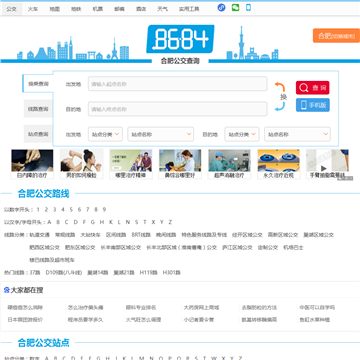Open hot route 37路
The image size is (360, 360).
pos(35,272)
